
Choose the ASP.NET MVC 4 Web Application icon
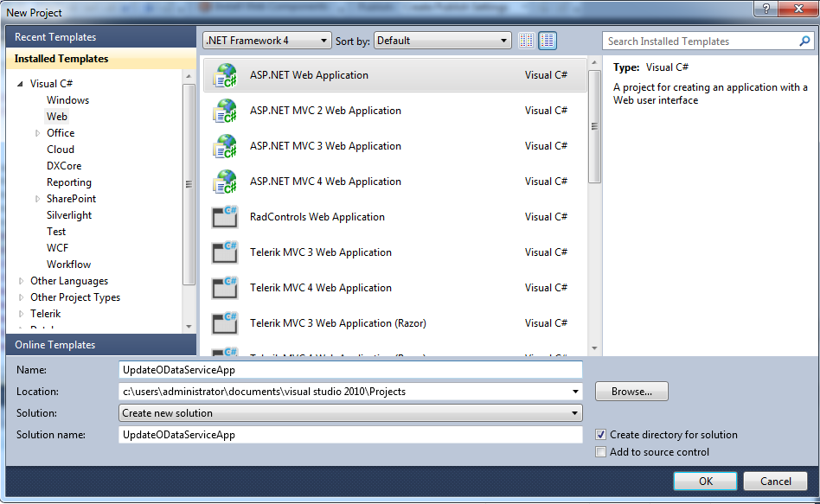click(225, 182)
